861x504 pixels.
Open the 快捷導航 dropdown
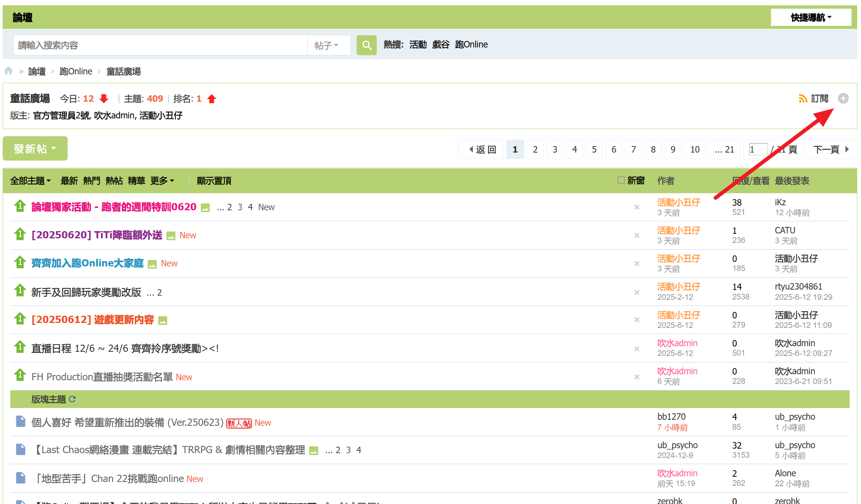(x=811, y=17)
